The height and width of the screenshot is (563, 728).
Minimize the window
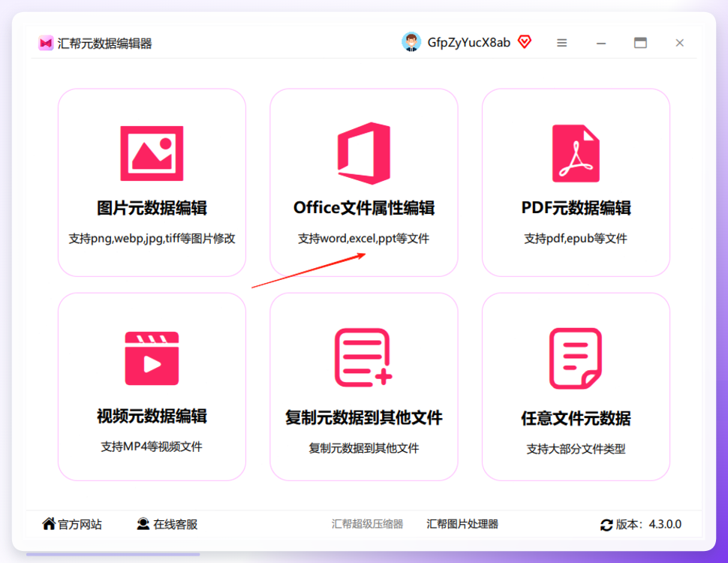click(x=601, y=44)
